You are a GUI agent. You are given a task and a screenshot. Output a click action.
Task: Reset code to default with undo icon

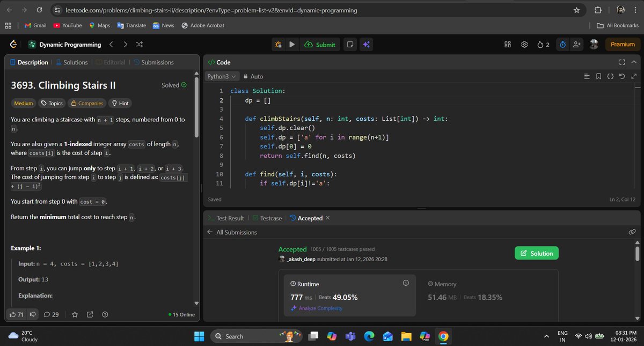click(x=622, y=77)
